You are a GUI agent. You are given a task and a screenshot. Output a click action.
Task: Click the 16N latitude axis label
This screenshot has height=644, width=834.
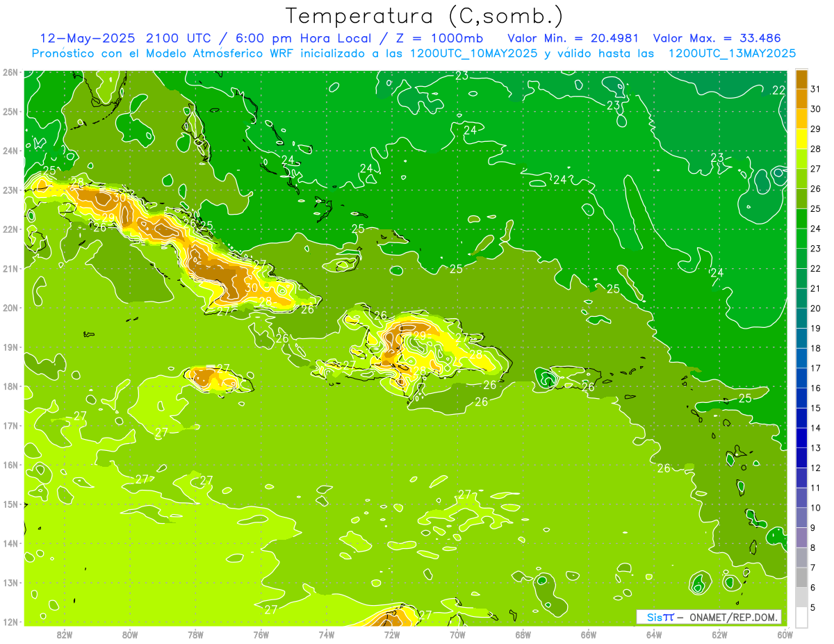[10, 465]
